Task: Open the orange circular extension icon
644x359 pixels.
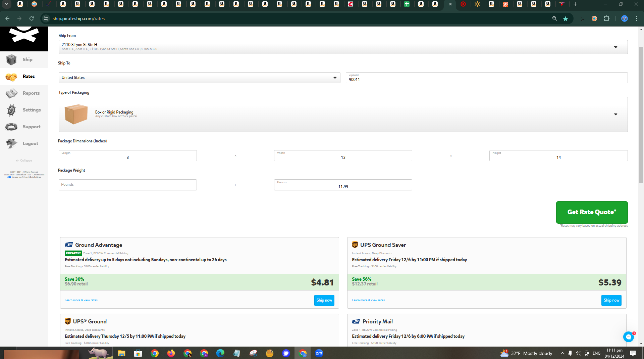Action: pyautogui.click(x=594, y=18)
